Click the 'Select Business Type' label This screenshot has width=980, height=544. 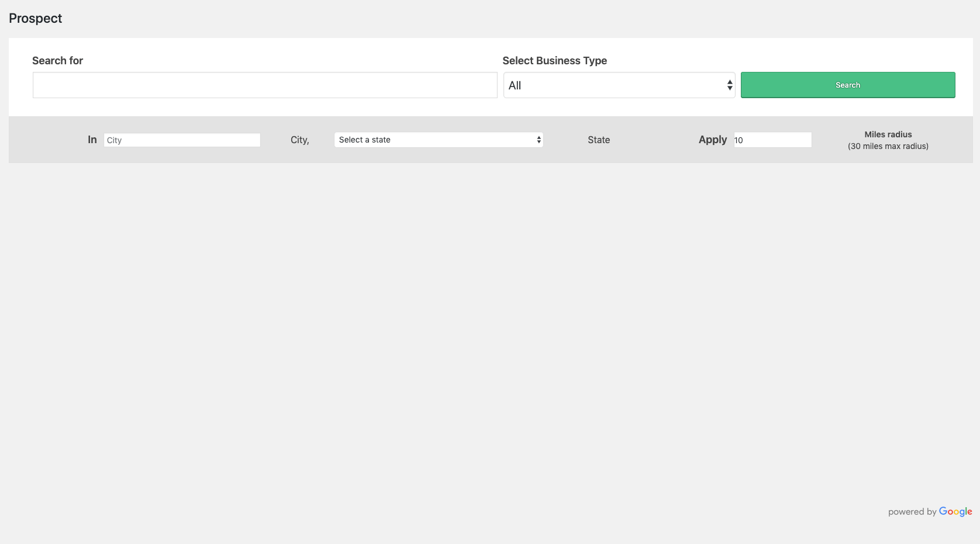point(554,61)
